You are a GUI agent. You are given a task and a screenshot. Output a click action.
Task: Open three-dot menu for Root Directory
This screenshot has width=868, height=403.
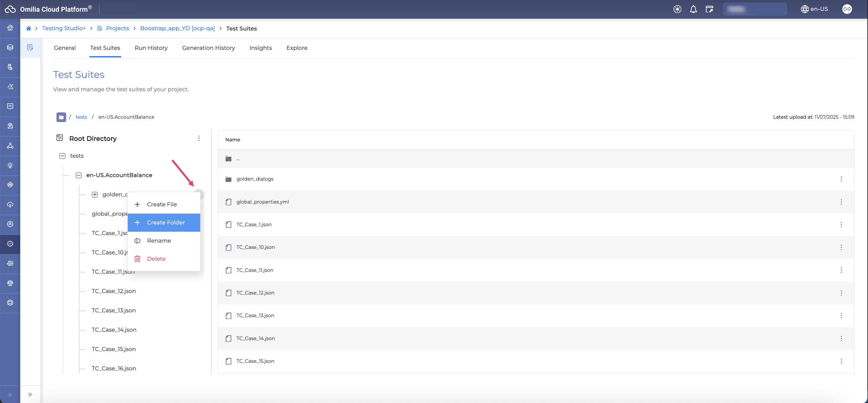(x=199, y=138)
